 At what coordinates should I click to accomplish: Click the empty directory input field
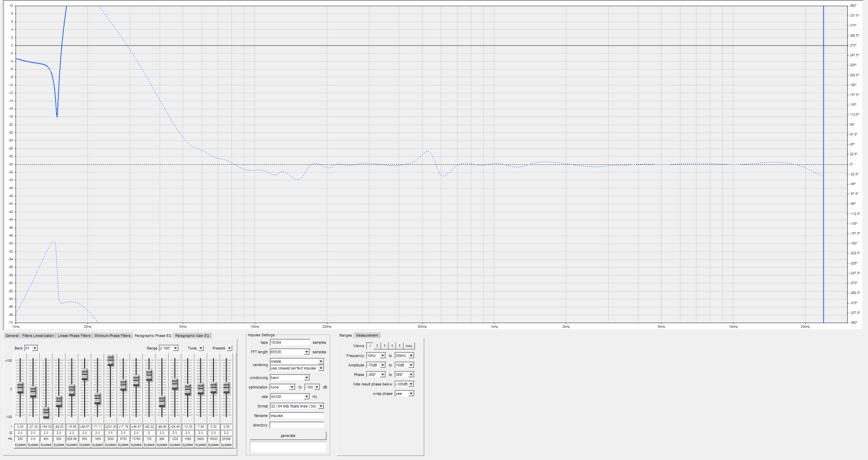(297, 425)
